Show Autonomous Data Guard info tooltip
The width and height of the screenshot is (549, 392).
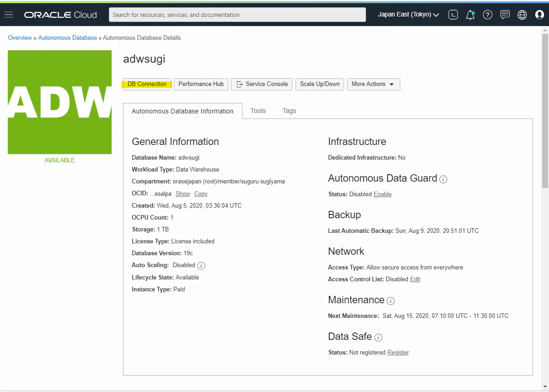[443, 179]
